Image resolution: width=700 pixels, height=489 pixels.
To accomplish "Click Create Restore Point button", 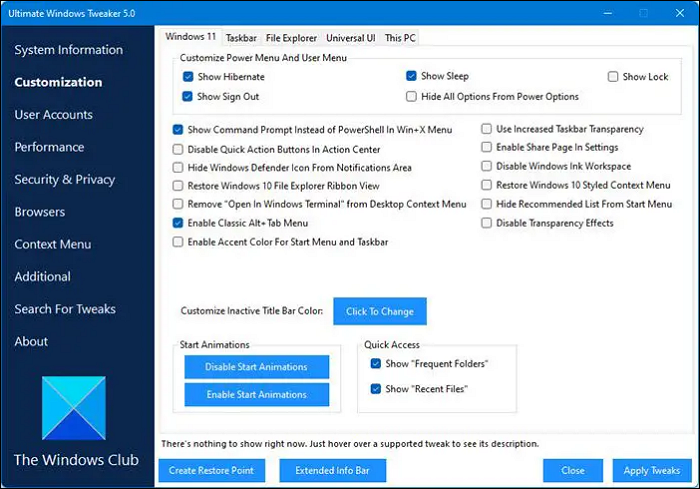I will [211, 470].
